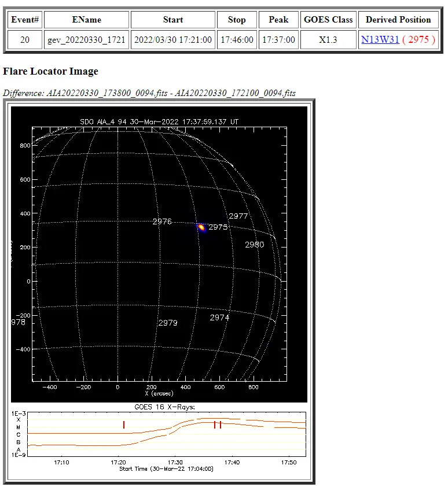Click the Start Time (30-Mar-22 17:04:00) label
This screenshot has height=491, width=448.
166,469
